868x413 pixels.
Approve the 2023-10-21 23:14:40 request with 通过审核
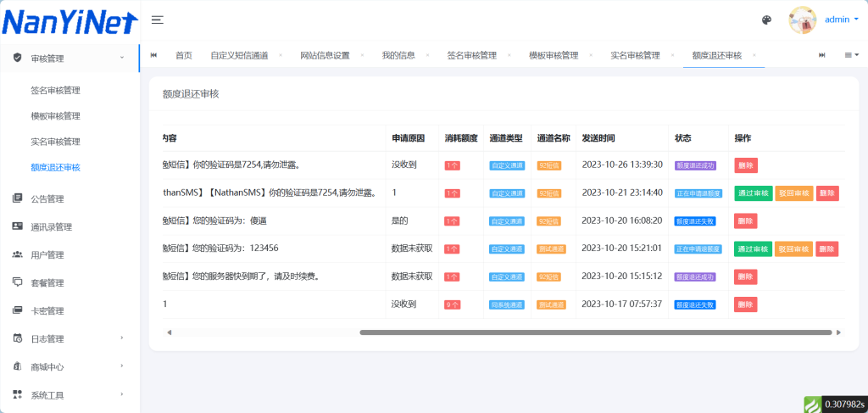pyautogui.click(x=754, y=193)
